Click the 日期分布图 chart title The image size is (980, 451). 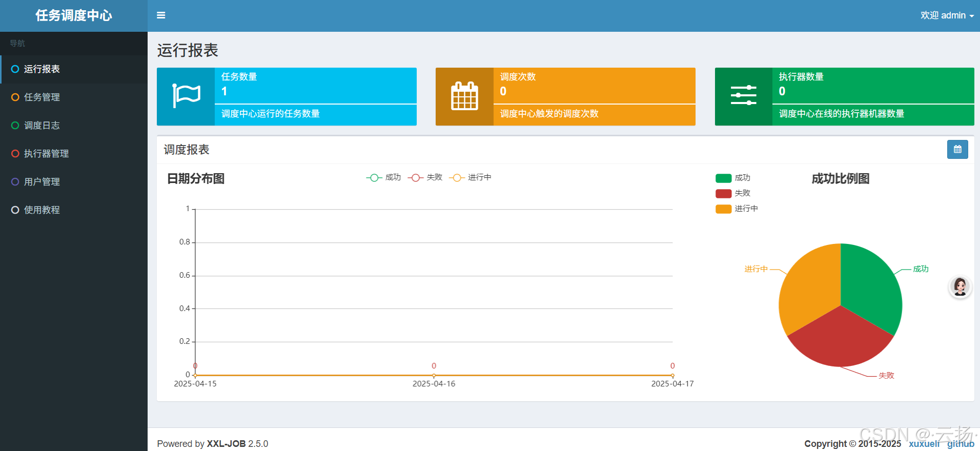coord(196,179)
